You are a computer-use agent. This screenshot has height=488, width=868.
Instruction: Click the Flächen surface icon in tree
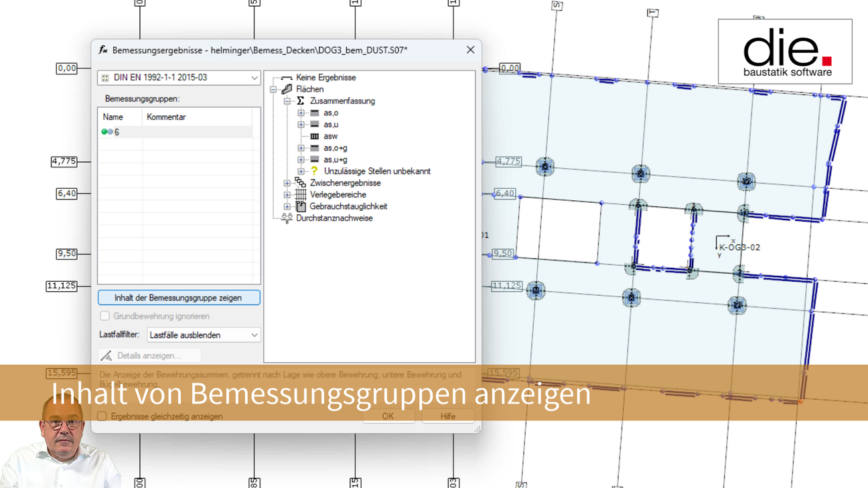[x=287, y=89]
